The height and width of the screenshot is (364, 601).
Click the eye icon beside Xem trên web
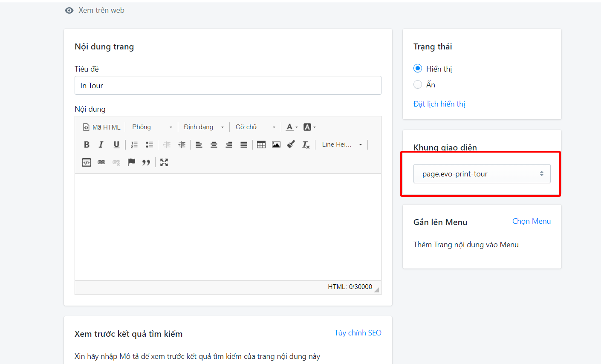pos(69,11)
